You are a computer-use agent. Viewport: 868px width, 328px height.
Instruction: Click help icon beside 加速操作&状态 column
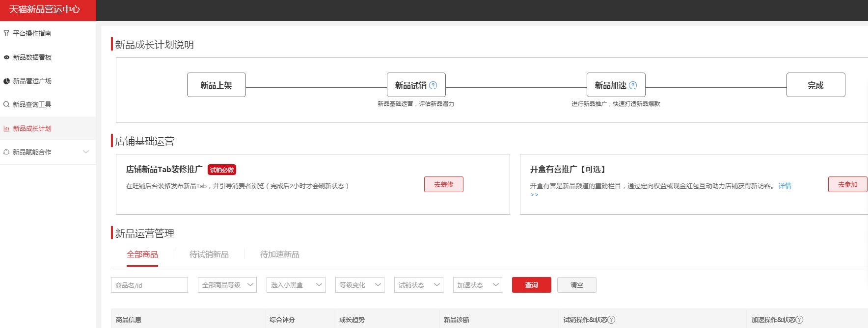(x=799, y=320)
